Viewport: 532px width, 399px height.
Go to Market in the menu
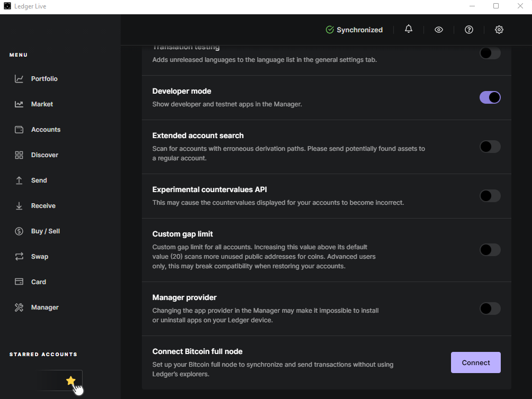click(42, 104)
